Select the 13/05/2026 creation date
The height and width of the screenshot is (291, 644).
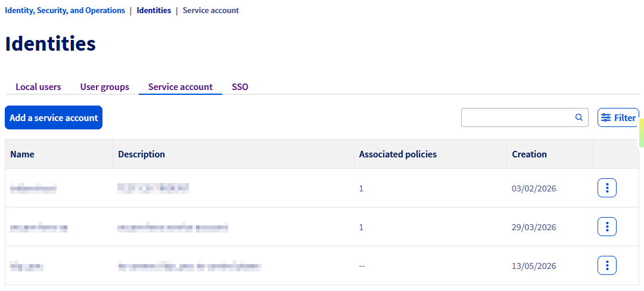click(x=534, y=265)
